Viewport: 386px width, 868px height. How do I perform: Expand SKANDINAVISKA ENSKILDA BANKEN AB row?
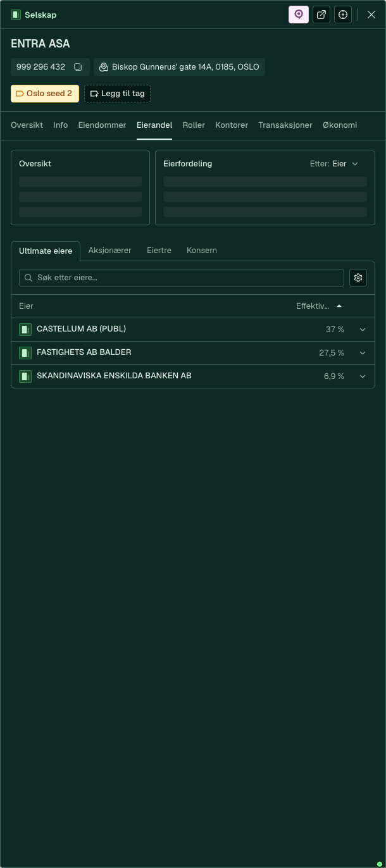click(x=363, y=376)
